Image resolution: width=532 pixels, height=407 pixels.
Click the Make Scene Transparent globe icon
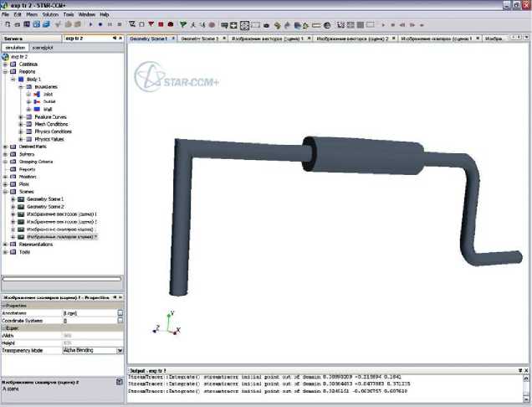pos(327,25)
